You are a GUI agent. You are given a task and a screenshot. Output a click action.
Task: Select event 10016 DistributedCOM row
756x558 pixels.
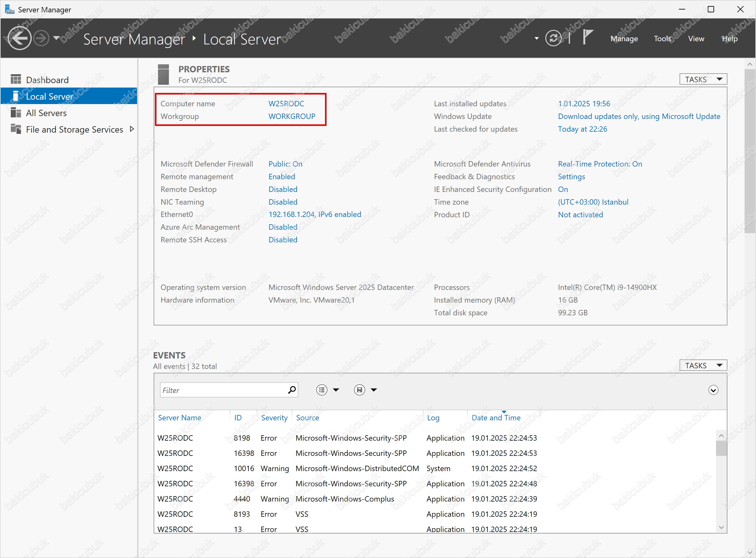coord(434,468)
